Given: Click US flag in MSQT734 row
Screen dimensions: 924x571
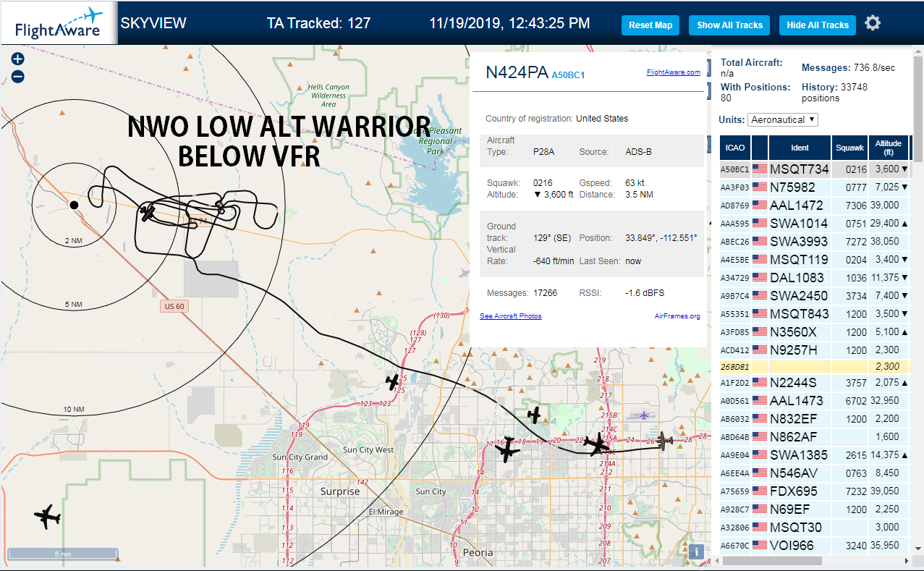Looking at the screenshot, I should click(x=760, y=169).
